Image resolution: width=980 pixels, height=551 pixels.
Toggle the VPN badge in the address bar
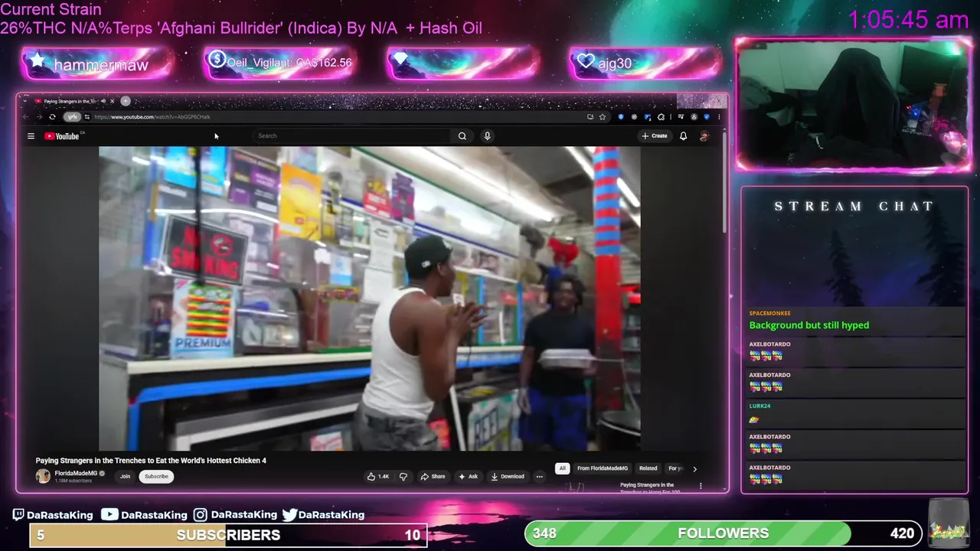coord(72,117)
